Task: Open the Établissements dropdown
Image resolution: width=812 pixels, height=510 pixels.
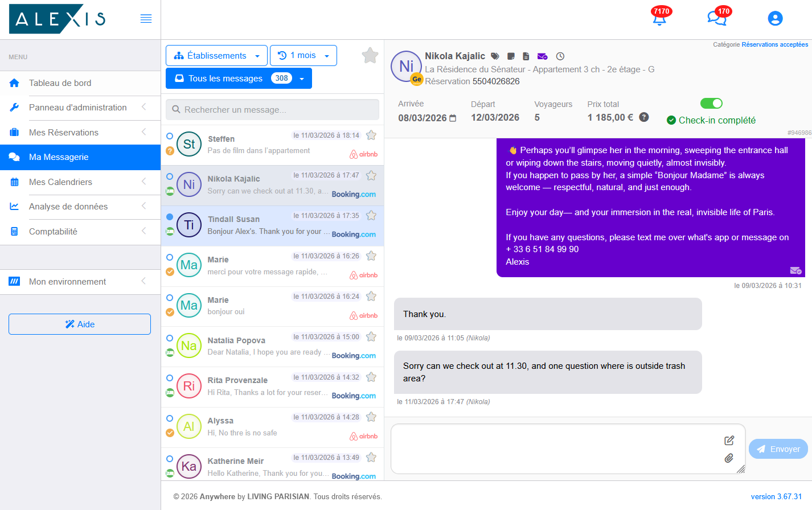Action: (216, 55)
